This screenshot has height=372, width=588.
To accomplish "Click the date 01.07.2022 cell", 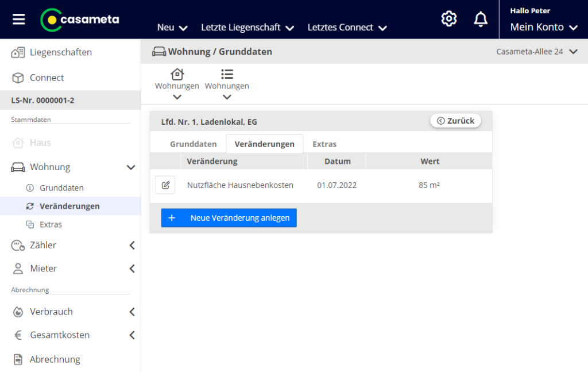I will pyautogui.click(x=336, y=185).
